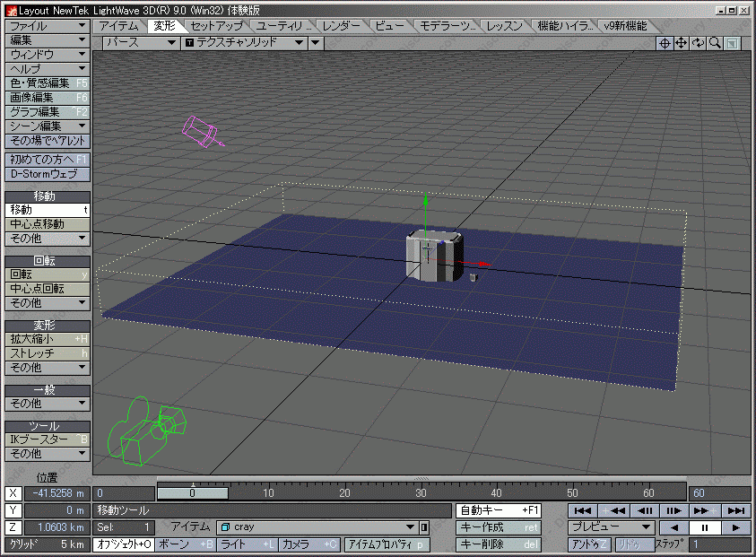Click frame 0 on the timeline slider
This screenshot has width=756, height=557.
pos(192,492)
